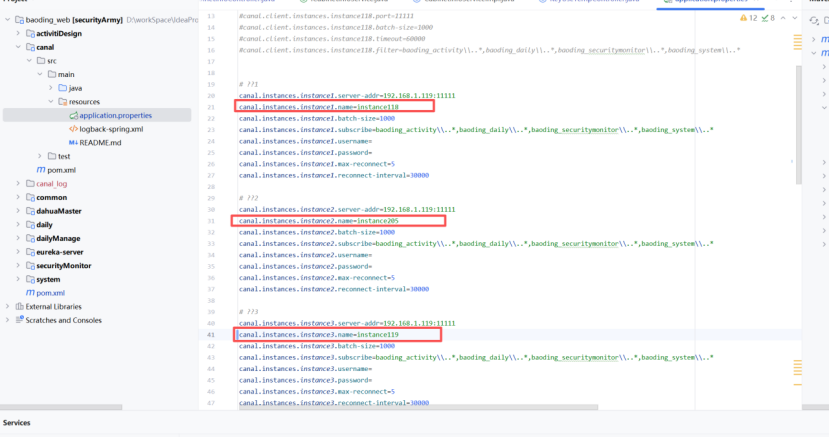Place cursor on instance2.name=instance205 line
829x438 pixels.
[x=318, y=221]
